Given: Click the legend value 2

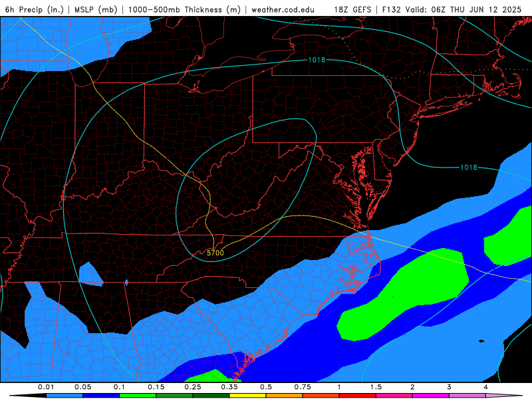Looking at the screenshot, I should 412,387.
